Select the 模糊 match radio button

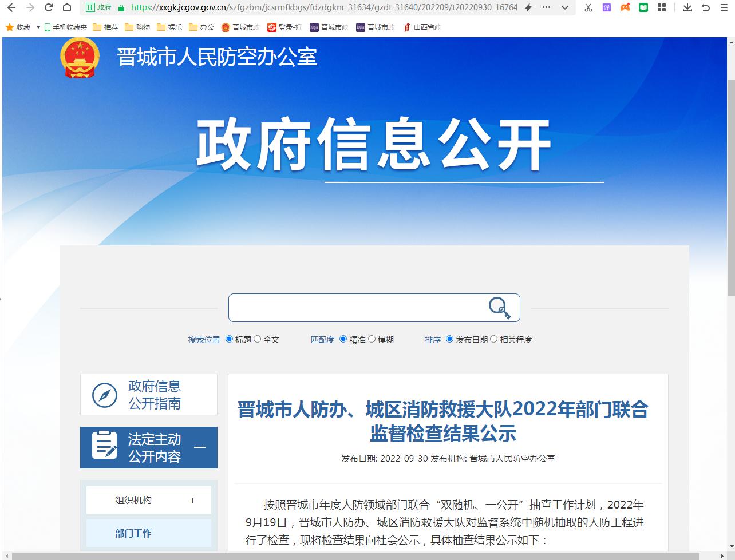tap(372, 339)
